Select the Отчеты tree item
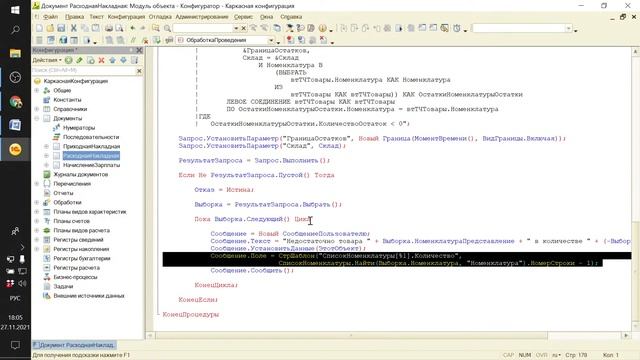The height and width of the screenshot is (360, 640). [x=63, y=193]
